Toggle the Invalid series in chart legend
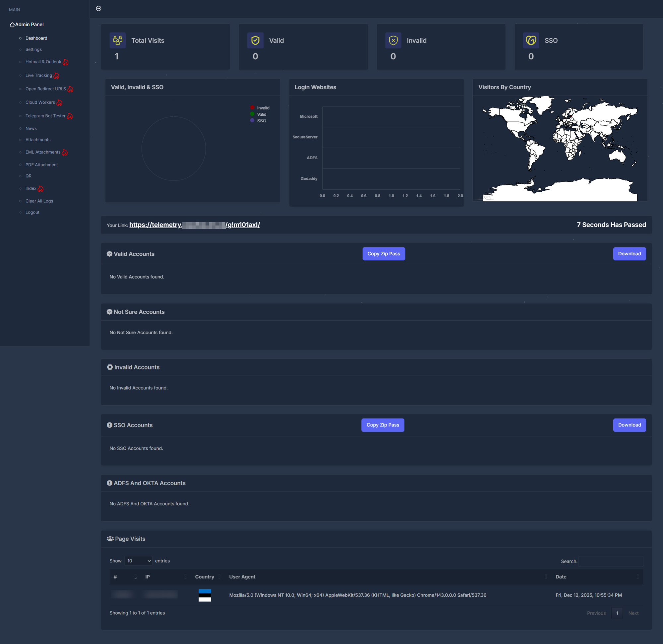Viewport: 663px width, 644px height. pyautogui.click(x=263, y=108)
